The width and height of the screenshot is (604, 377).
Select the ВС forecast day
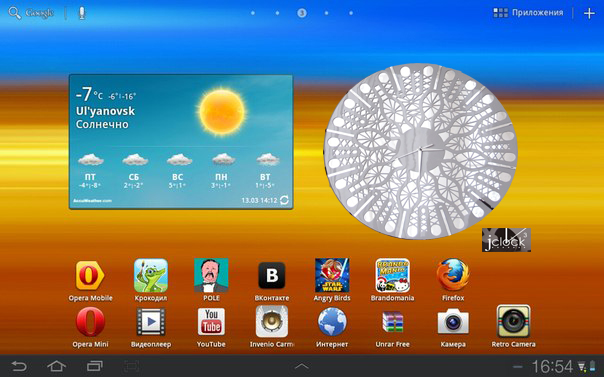[178, 170]
